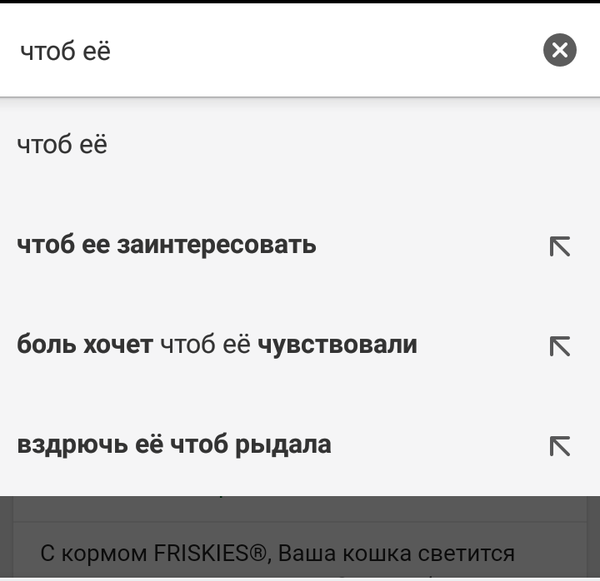Select the plain "чтоб её" suggestion
The height and width of the screenshot is (581, 600).
(62, 145)
